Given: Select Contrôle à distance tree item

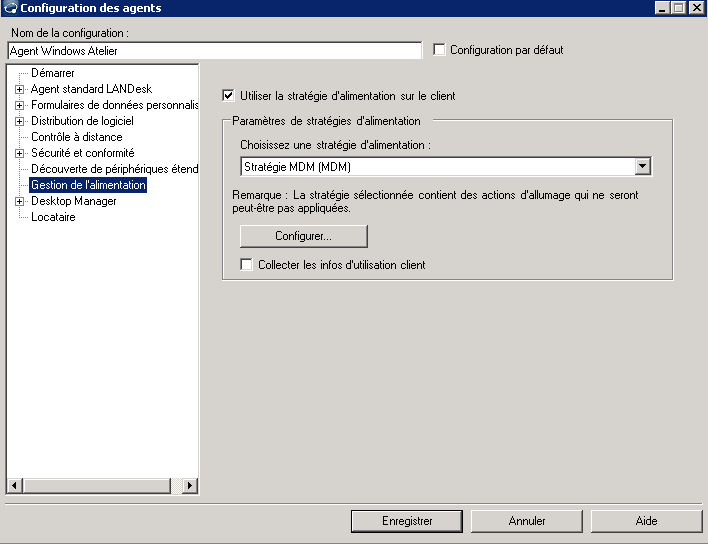Looking at the screenshot, I should (76, 137).
